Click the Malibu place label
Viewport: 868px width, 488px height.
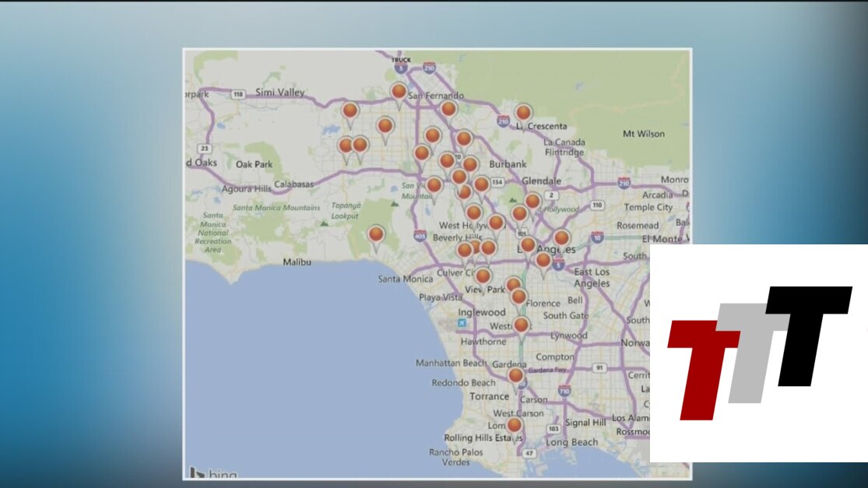click(297, 262)
